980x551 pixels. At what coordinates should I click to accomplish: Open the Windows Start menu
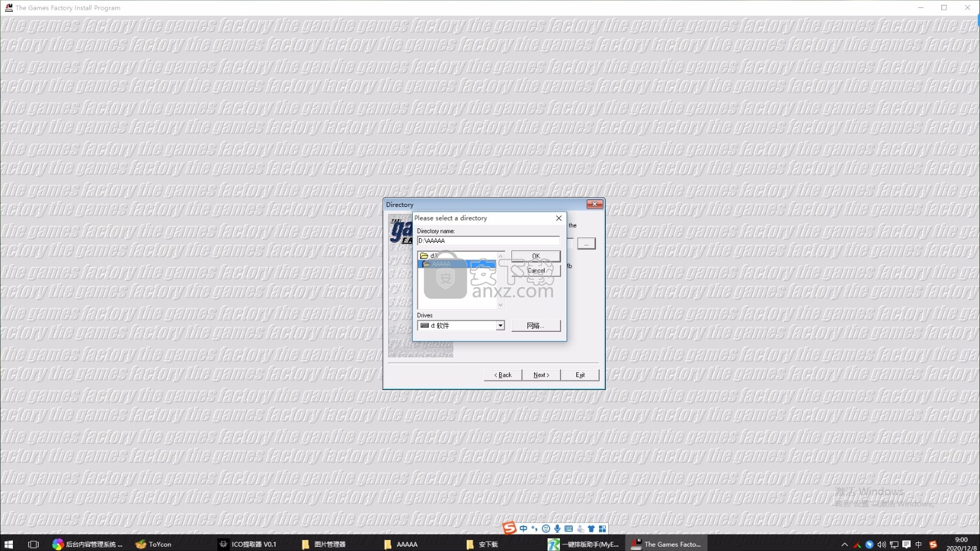[x=9, y=544]
